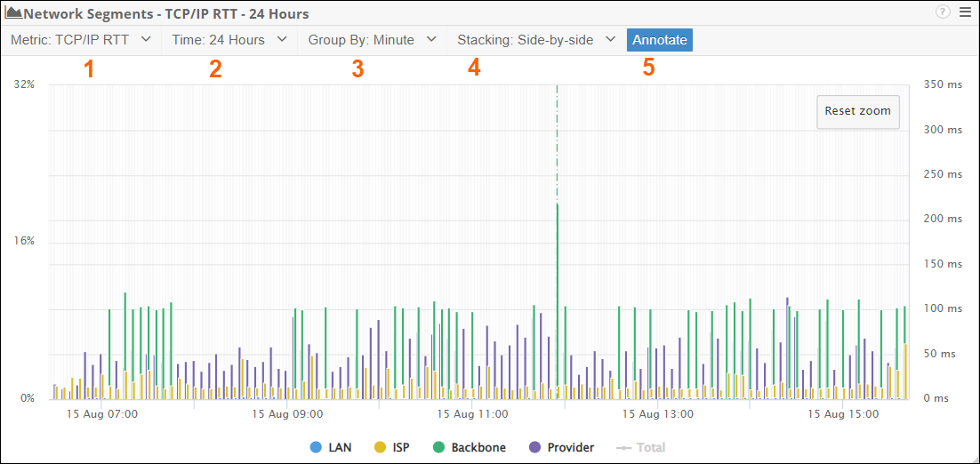Open the Time: 24 Hours dropdown
The width and height of the screenshot is (980, 464).
229,40
